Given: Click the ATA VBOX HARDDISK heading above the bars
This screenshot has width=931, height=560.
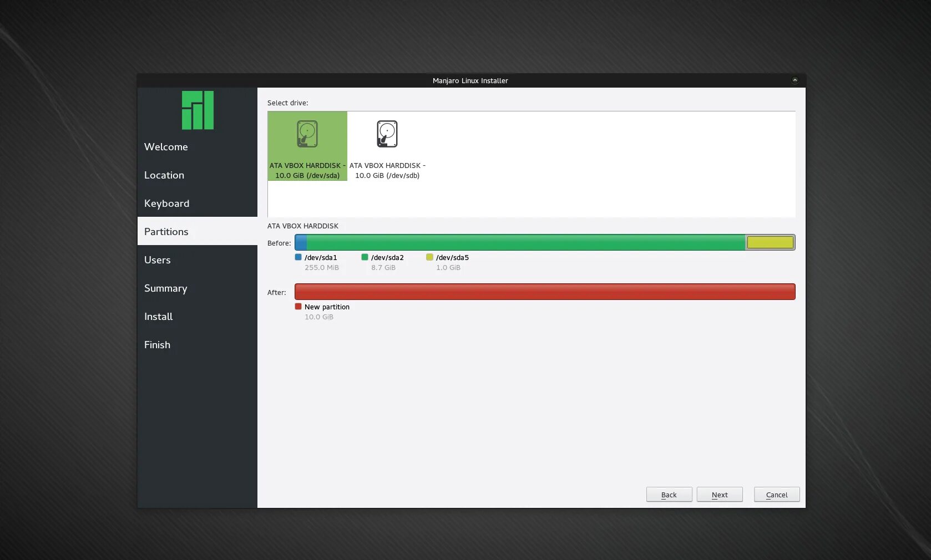Looking at the screenshot, I should point(303,226).
